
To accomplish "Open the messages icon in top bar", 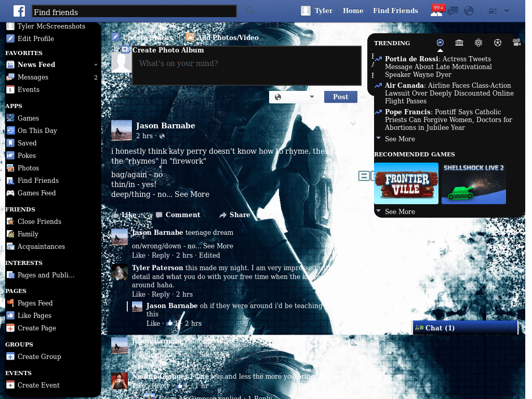I will [x=453, y=11].
